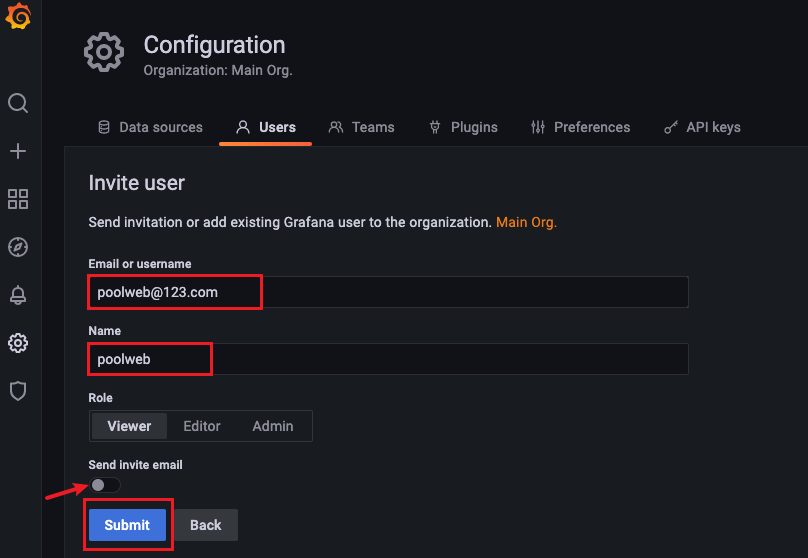Switch to the Plugins tab
This screenshot has width=808, height=558.
[463, 127]
